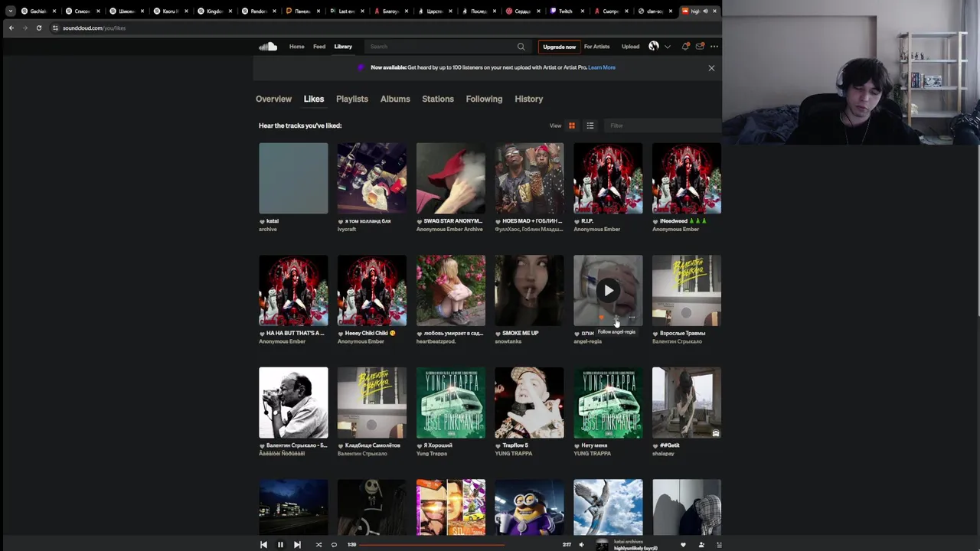Open the notifications bell icon

pos(685,47)
